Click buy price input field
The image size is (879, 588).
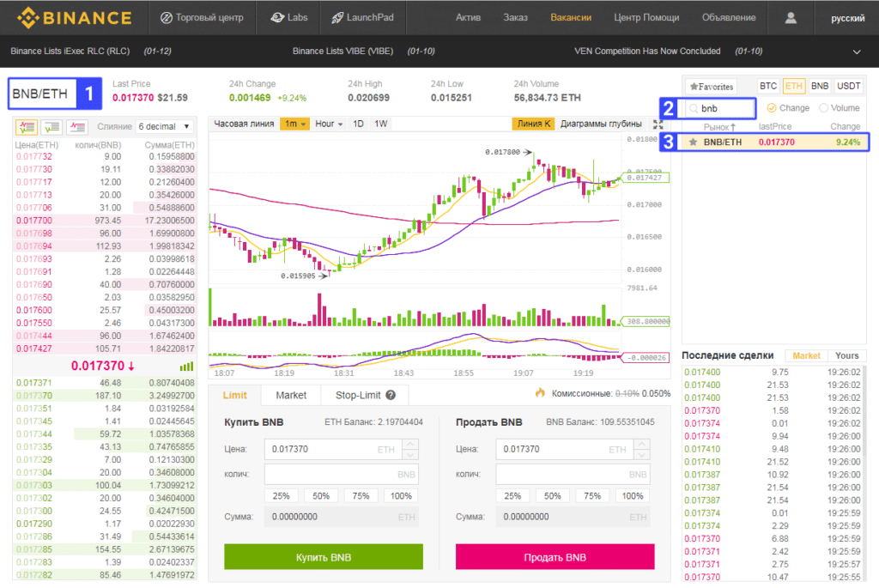pos(333,449)
